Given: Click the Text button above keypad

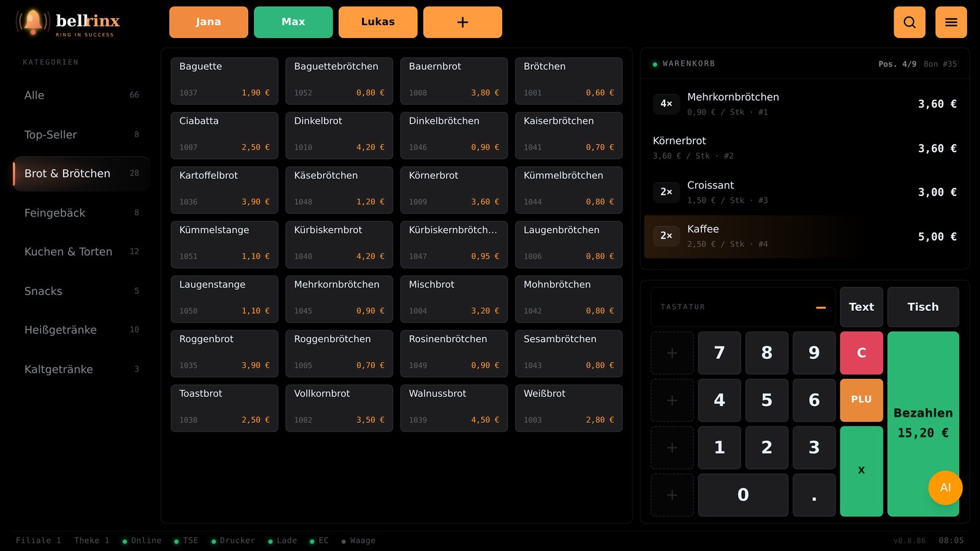Looking at the screenshot, I should pyautogui.click(x=861, y=307).
